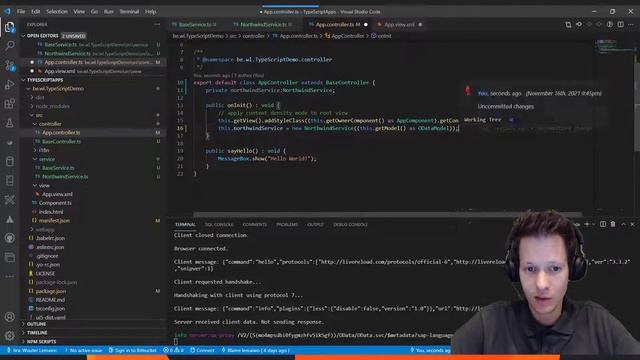Screen dimensions: 640x360
Task: Click the errors and warnings status indicator
Action: coord(173,350)
